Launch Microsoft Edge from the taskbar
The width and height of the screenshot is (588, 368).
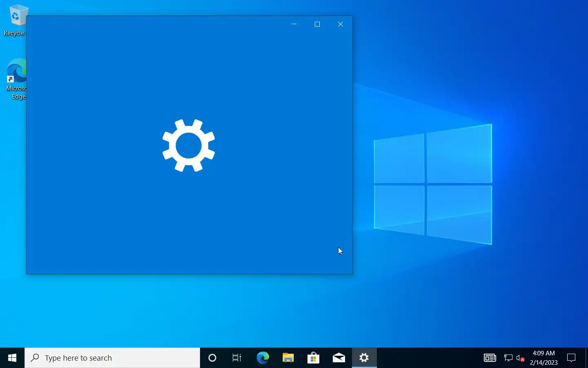(263, 358)
